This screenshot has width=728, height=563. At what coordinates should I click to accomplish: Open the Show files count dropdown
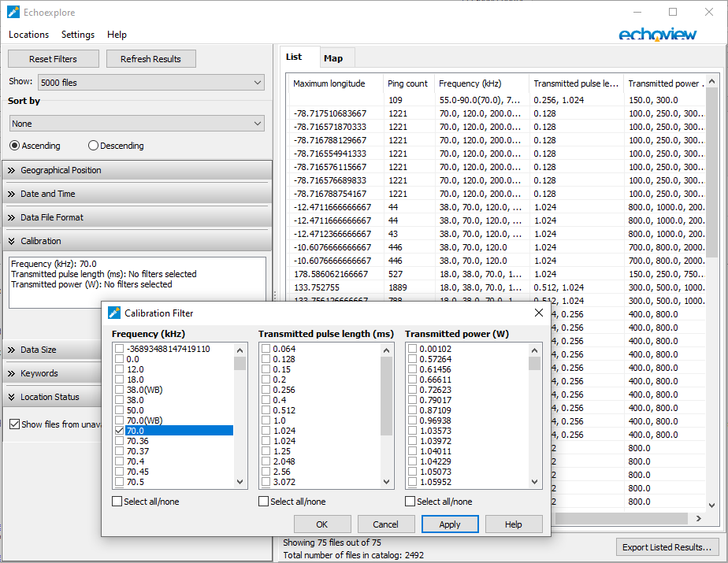[151, 83]
